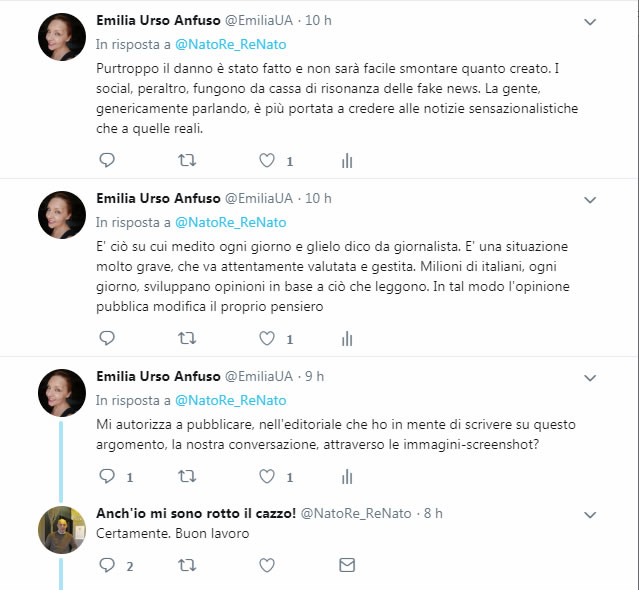Click the avatar of 'Anch'io mi sono rotto' user
This screenshot has width=639, height=590.
point(61,530)
